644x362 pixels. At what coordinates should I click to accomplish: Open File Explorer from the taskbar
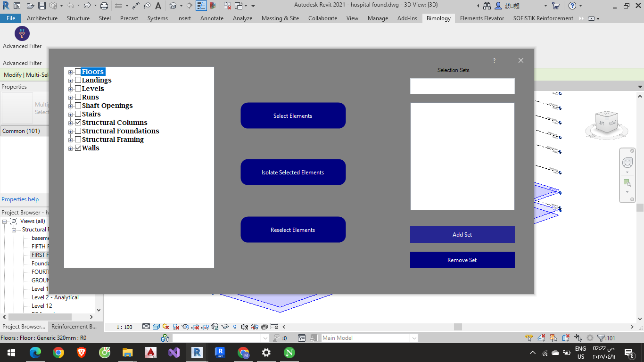(x=128, y=352)
